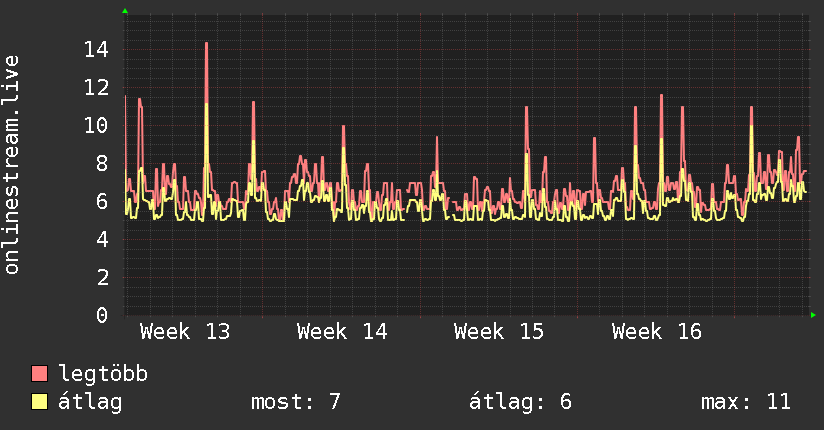The width and height of the screenshot is (824, 430).
Task: Click the Week 14 axis label
Action: [x=342, y=332]
